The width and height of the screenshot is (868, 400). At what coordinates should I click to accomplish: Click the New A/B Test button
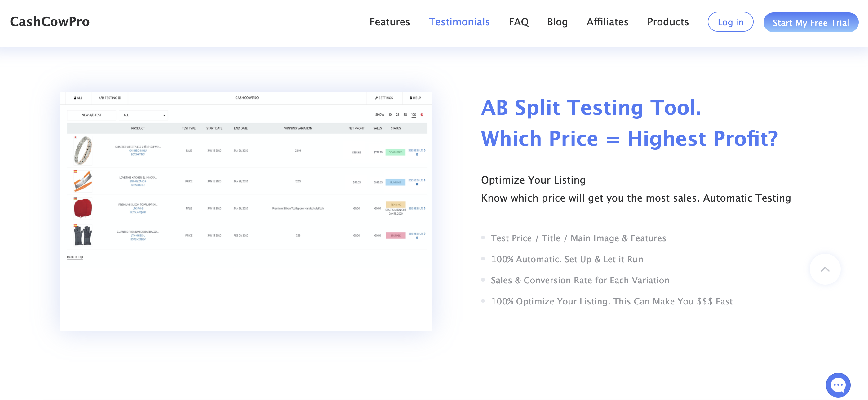coord(91,115)
